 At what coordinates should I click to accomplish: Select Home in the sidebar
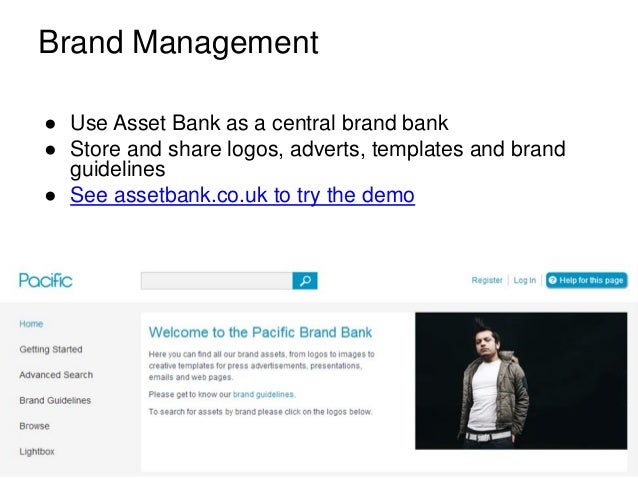31,324
